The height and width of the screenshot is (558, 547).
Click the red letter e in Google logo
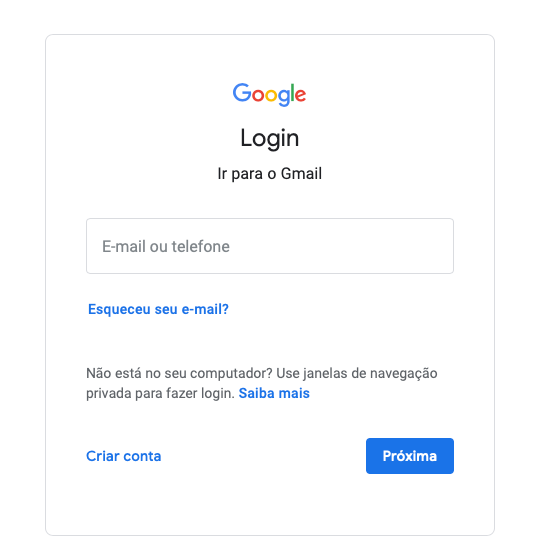[x=300, y=95]
